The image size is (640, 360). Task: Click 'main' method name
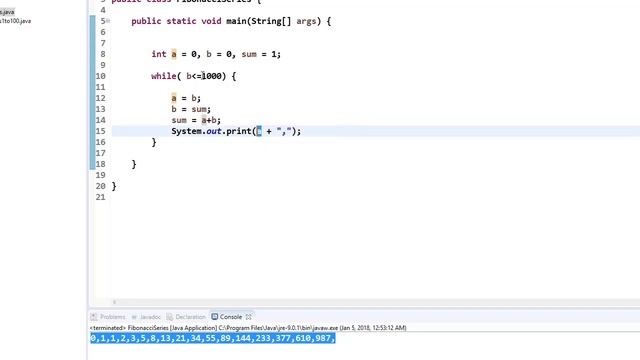click(236, 21)
